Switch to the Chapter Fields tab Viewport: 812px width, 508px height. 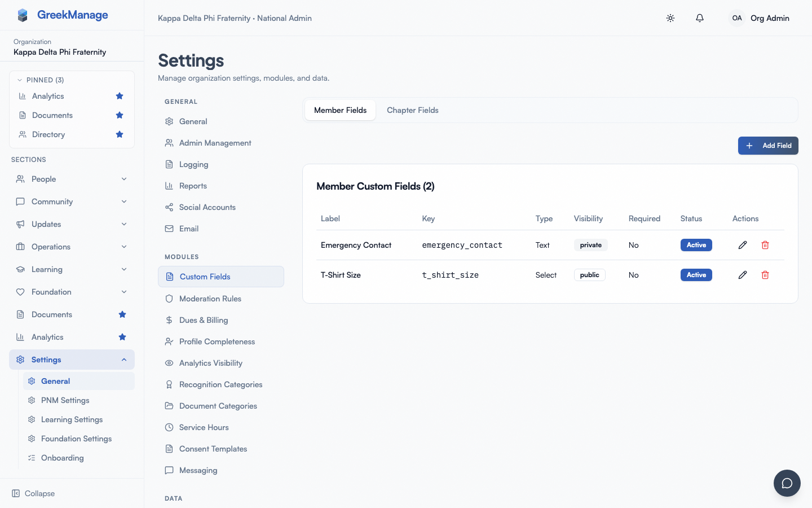pyautogui.click(x=413, y=110)
